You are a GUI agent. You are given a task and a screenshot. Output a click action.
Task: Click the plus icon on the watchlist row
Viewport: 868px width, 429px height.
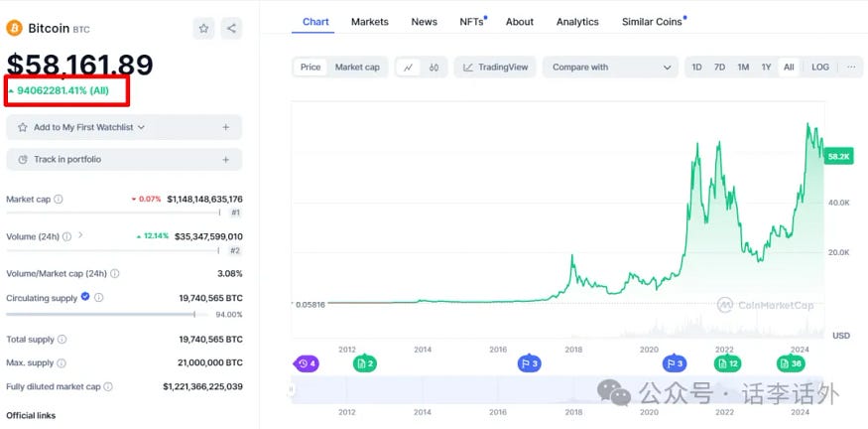[x=226, y=127]
